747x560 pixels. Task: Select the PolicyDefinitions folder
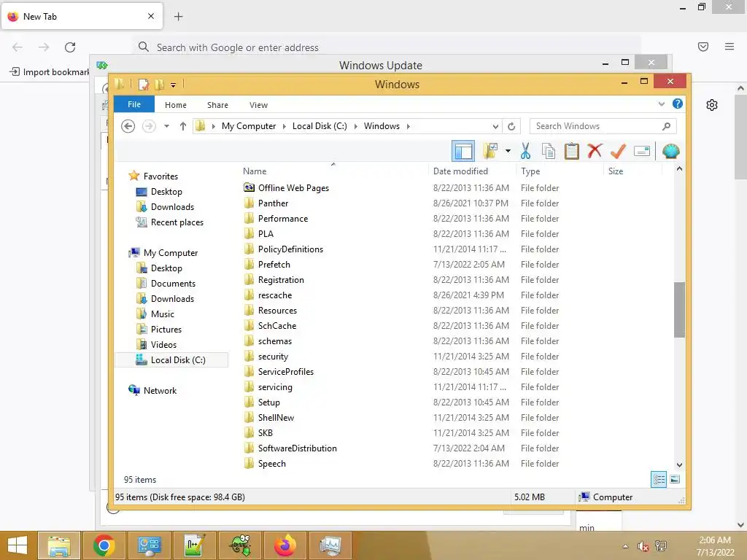click(x=290, y=249)
